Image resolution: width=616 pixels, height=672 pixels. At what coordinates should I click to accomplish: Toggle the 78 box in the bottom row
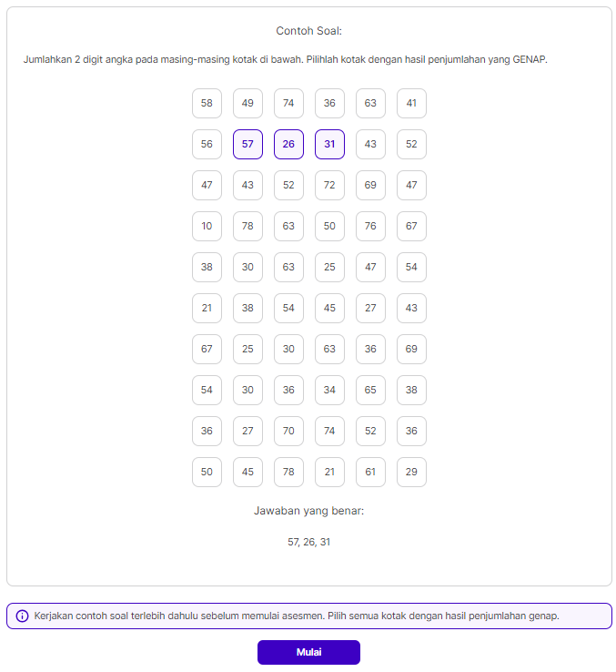point(288,472)
